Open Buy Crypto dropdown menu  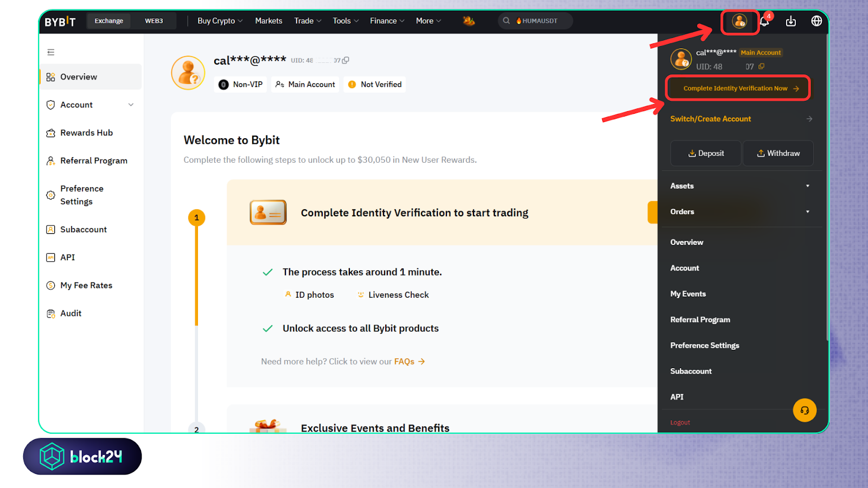coord(220,21)
